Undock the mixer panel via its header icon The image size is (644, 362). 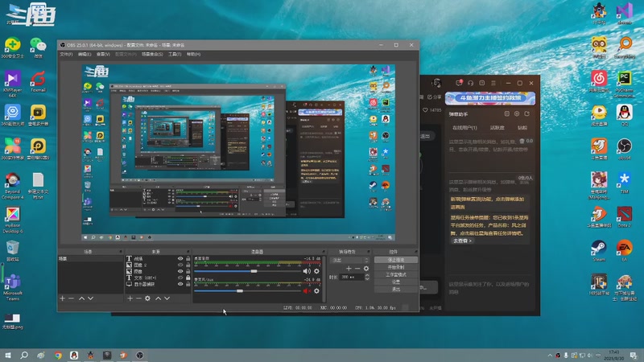tap(324, 252)
